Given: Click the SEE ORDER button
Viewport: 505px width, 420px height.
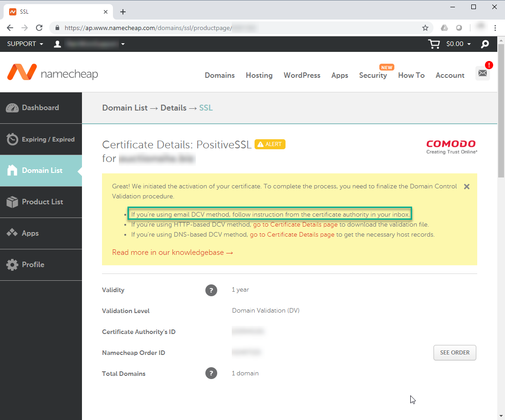Looking at the screenshot, I should 454,353.
